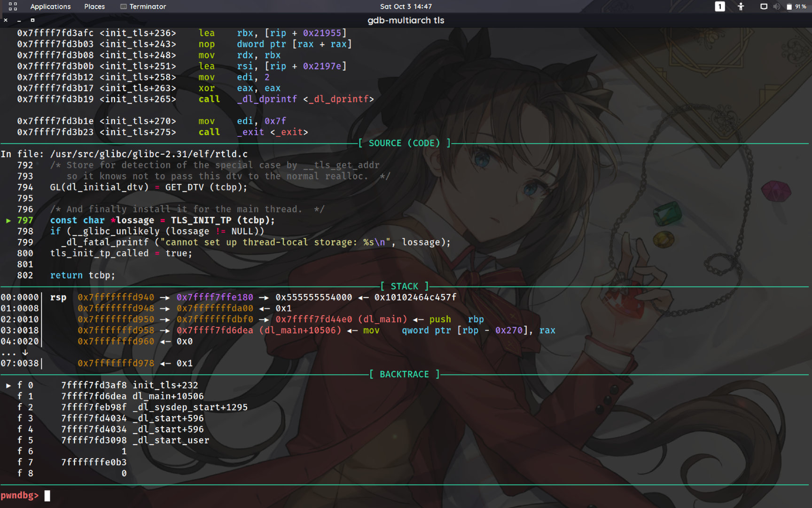The image size is (812, 508).
Task: Open the accessibility menu icon
Action: pyautogui.click(x=741, y=7)
